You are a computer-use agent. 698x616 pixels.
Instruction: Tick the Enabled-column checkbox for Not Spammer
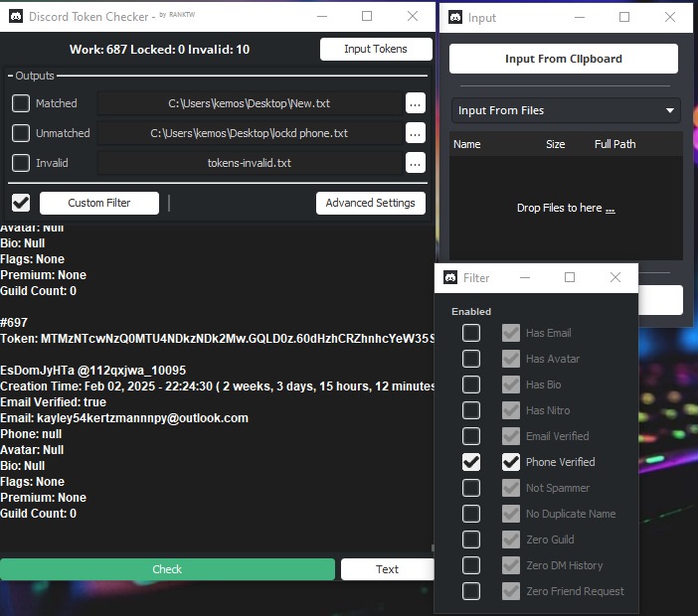471,488
